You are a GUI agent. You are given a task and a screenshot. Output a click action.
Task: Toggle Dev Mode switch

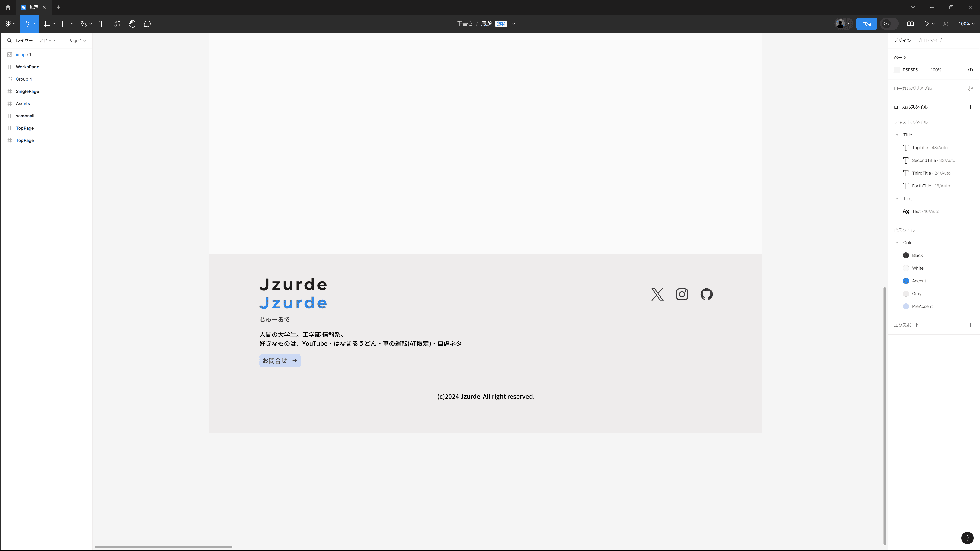tap(889, 23)
